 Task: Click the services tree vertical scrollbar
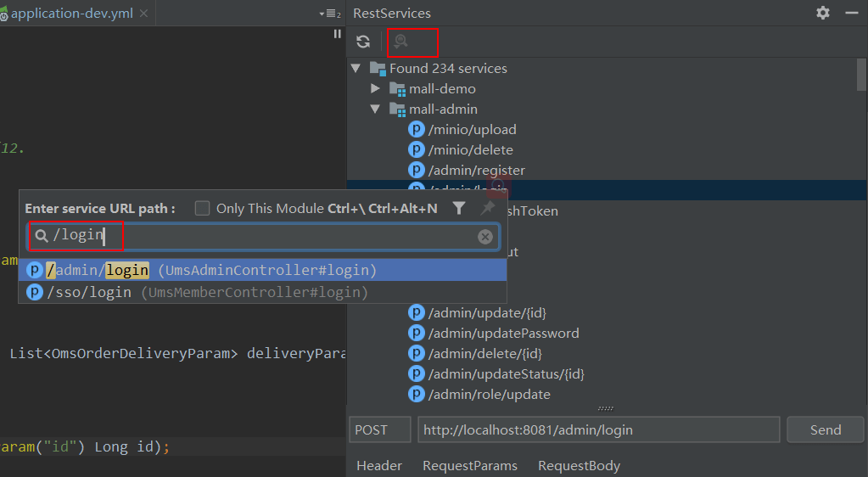(861, 75)
